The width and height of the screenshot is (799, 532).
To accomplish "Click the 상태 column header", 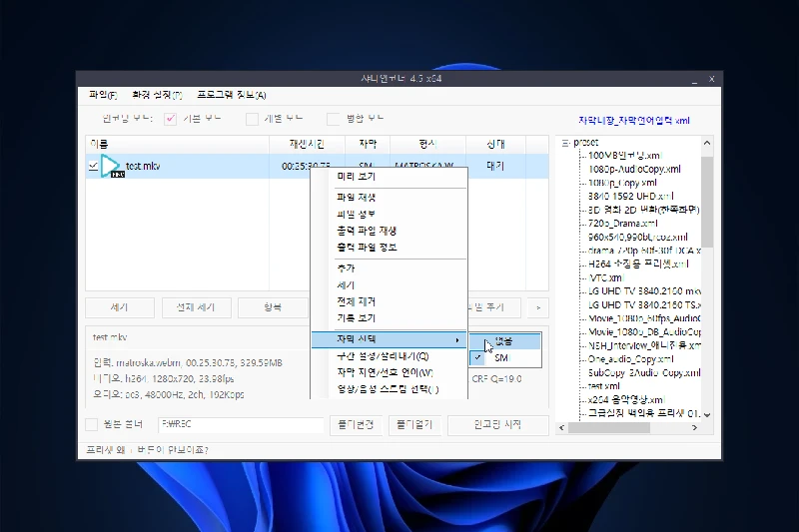I will pyautogui.click(x=495, y=144).
